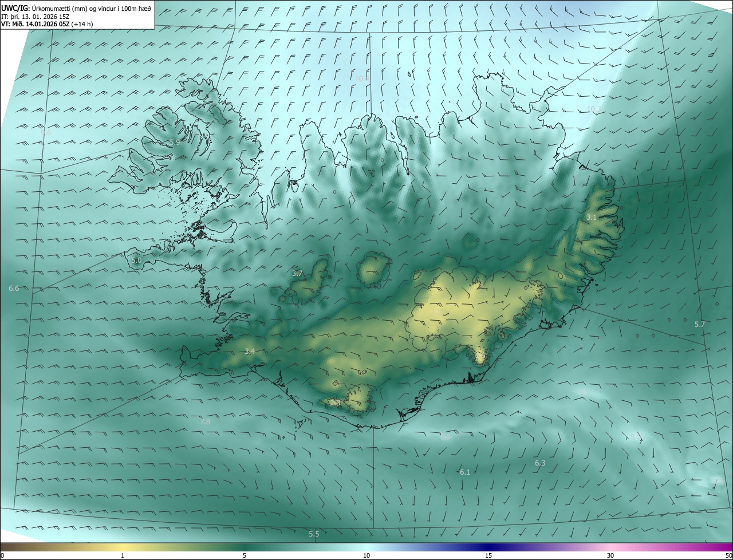The height and width of the screenshot is (560, 733).
Task: Click the colorbar tick label 10
Action: 366,555
